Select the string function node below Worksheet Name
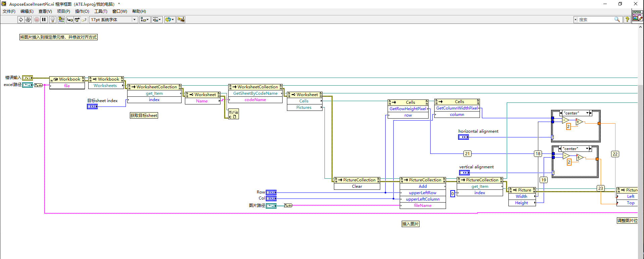The width and height of the screenshot is (644, 259). point(233,114)
